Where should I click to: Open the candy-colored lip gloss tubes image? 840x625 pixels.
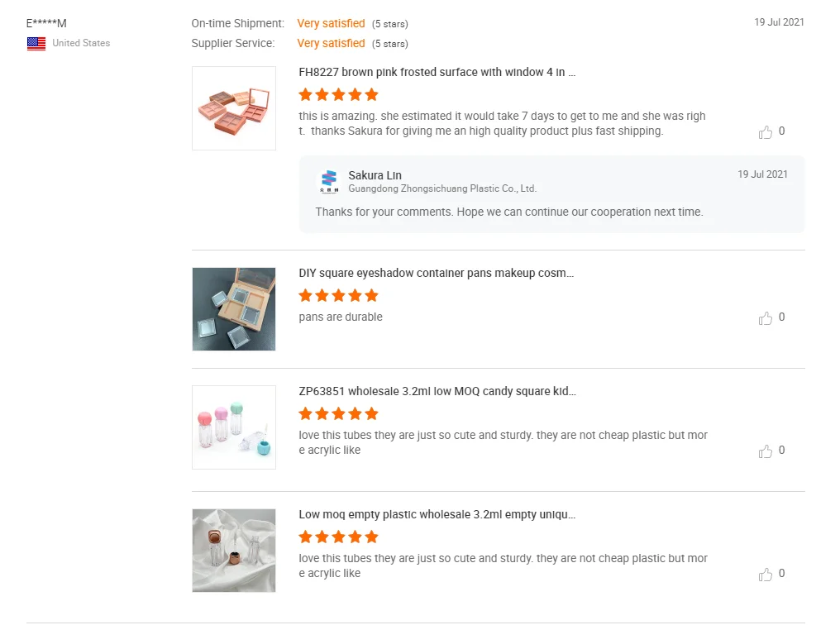[234, 427]
